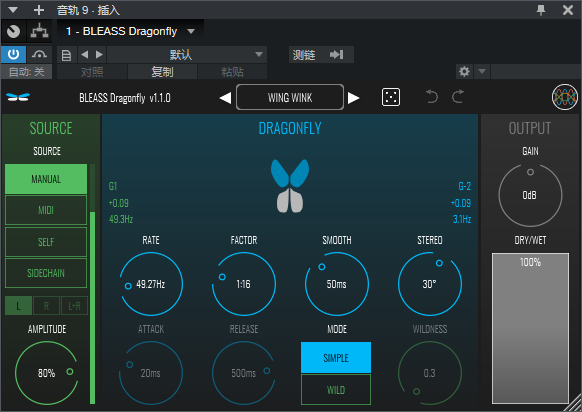Go to next preset after WING WINK
Viewport: 582px width, 412px height.
[354, 98]
